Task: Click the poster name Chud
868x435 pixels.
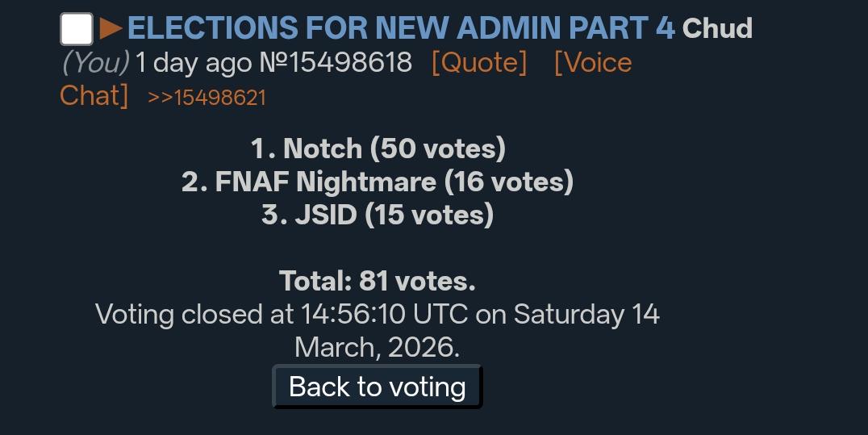Action: 717,28
